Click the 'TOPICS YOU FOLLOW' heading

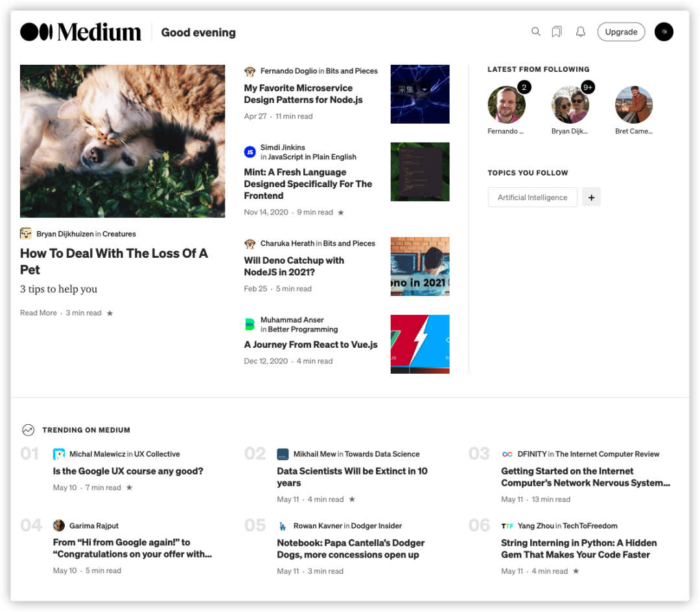[x=528, y=173]
